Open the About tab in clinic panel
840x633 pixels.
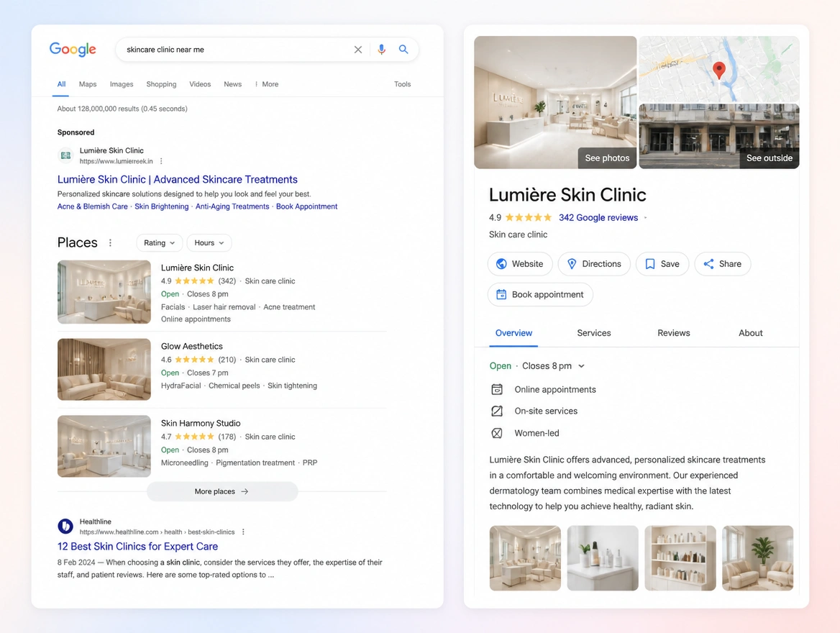click(750, 333)
